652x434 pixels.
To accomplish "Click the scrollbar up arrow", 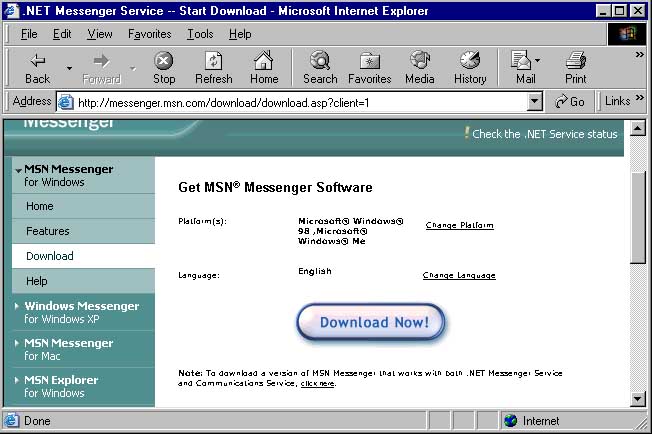I will point(637,128).
